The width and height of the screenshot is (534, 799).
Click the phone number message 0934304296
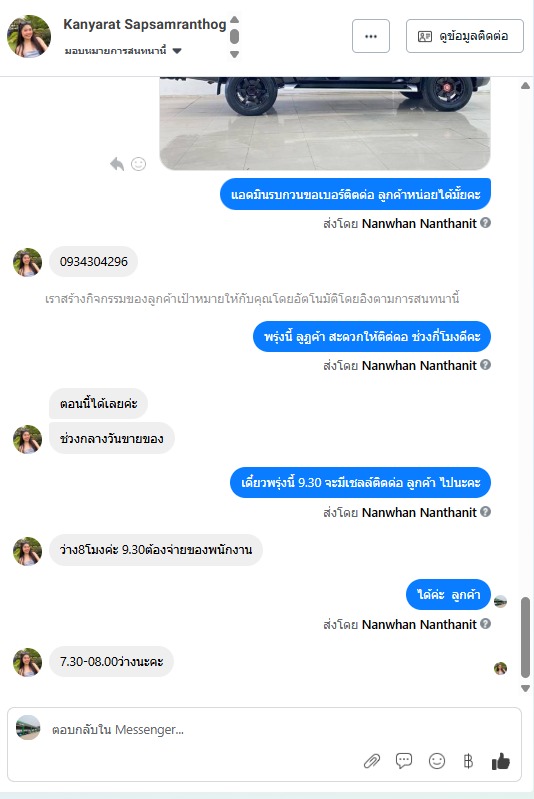94,262
